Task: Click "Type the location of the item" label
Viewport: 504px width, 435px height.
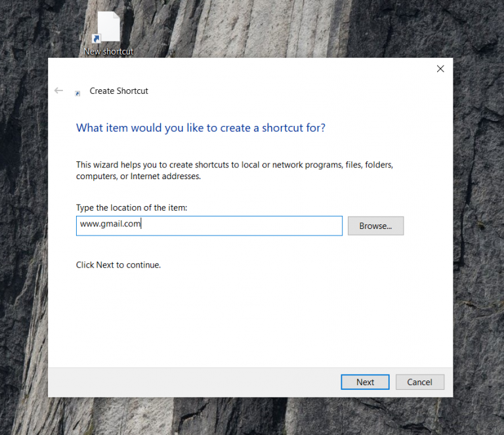Action: pyautogui.click(x=132, y=208)
